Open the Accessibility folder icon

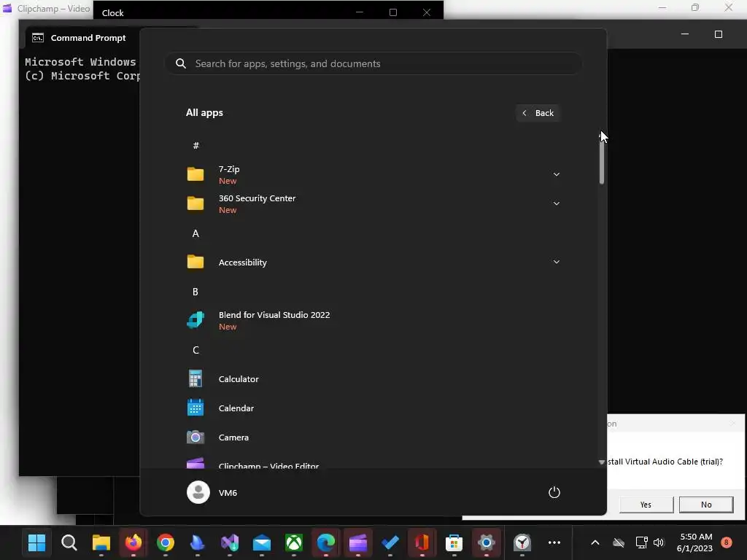tap(196, 262)
